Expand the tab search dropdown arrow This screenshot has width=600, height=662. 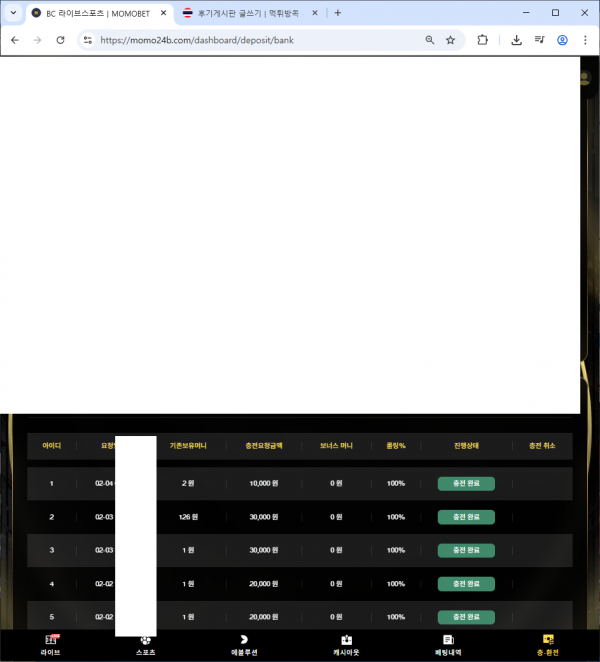pyautogui.click(x=13, y=13)
